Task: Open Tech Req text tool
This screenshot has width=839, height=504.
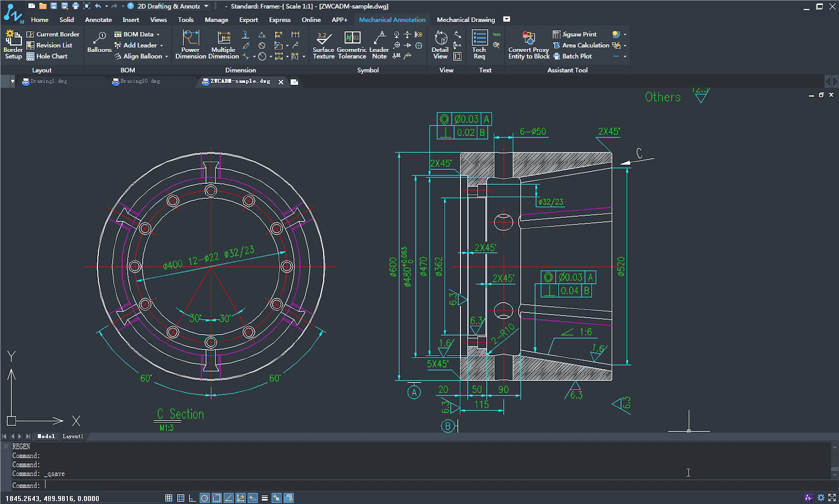Action: 479,45
